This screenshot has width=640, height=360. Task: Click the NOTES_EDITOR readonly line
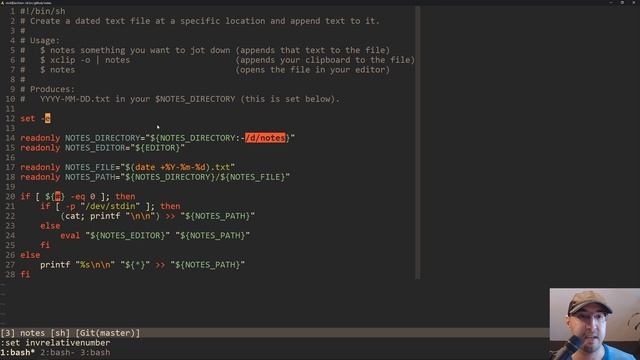[102, 148]
